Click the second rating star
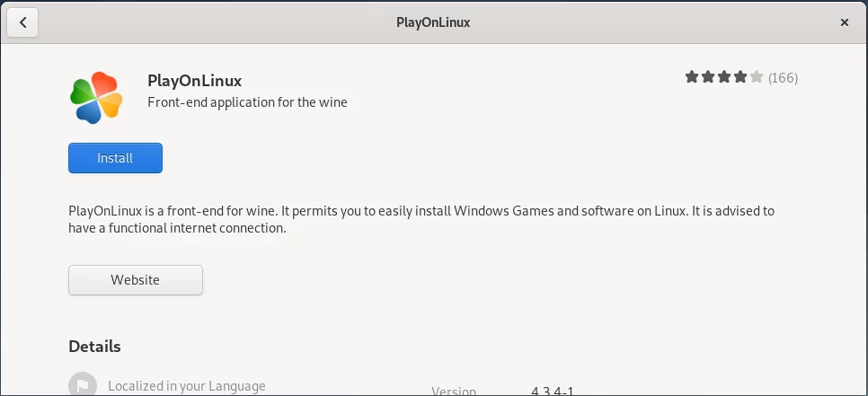Viewport: 868px width, 396px height. coord(708,77)
